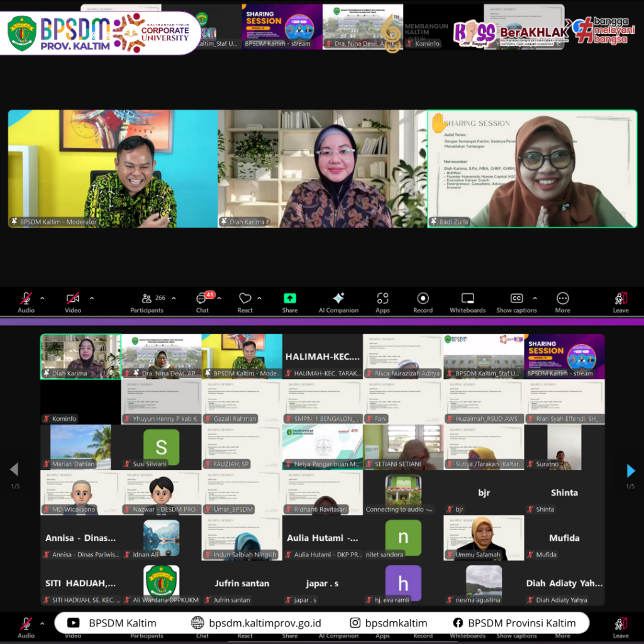
Task: Select the Risca Nurazizah Aditya tile
Action: (403, 356)
